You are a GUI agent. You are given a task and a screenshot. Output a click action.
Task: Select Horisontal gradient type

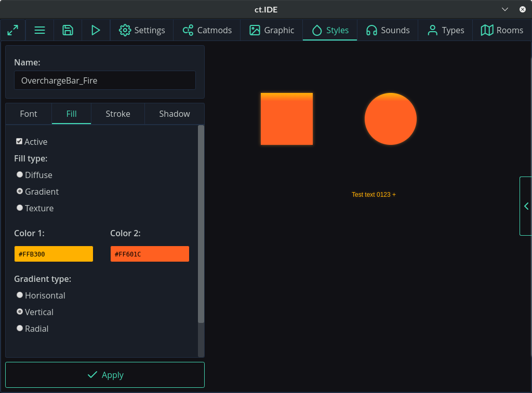pyautogui.click(x=20, y=295)
